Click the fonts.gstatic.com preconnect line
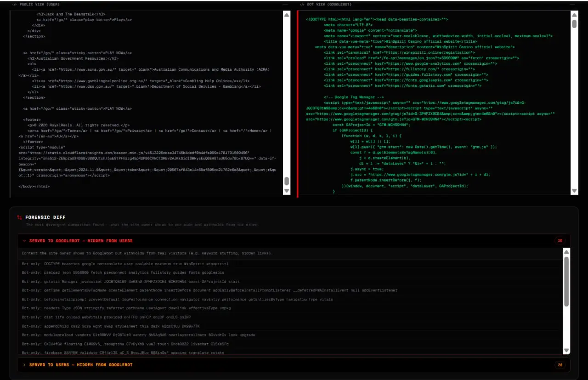The height and width of the screenshot is (380, 588). coord(402,85)
